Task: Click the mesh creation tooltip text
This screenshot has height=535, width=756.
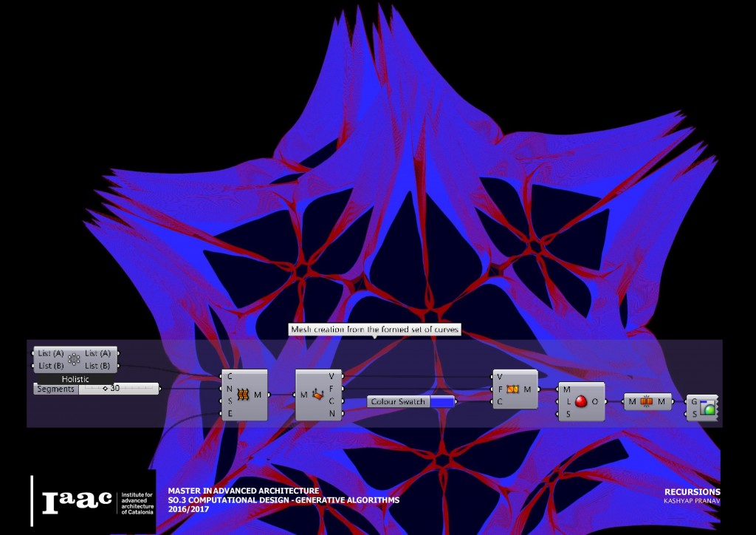Action: click(374, 330)
